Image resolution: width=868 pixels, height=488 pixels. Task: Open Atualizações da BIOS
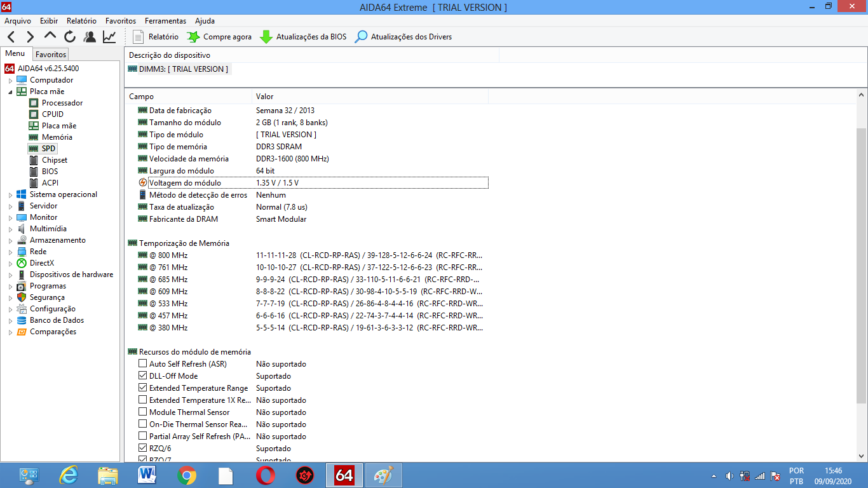304,37
